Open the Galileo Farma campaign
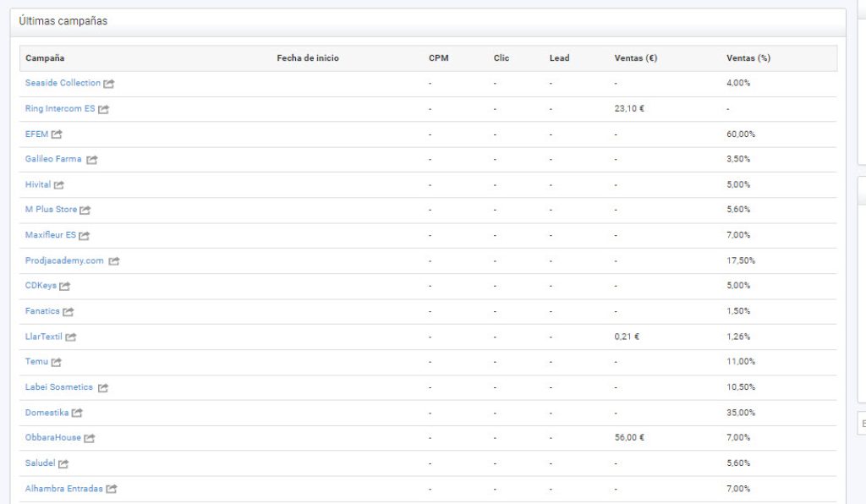The height and width of the screenshot is (504, 866). (53, 159)
